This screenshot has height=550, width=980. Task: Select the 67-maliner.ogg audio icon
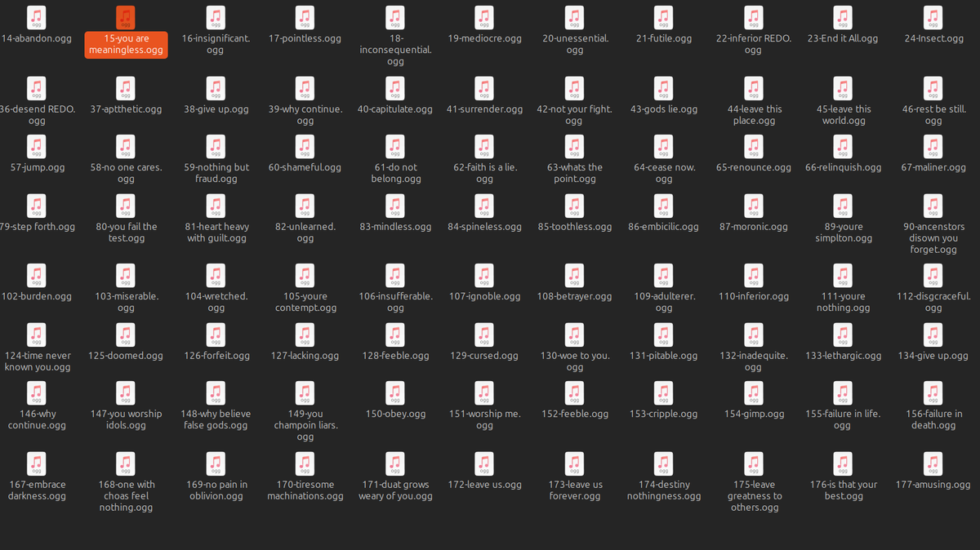pos(933,146)
